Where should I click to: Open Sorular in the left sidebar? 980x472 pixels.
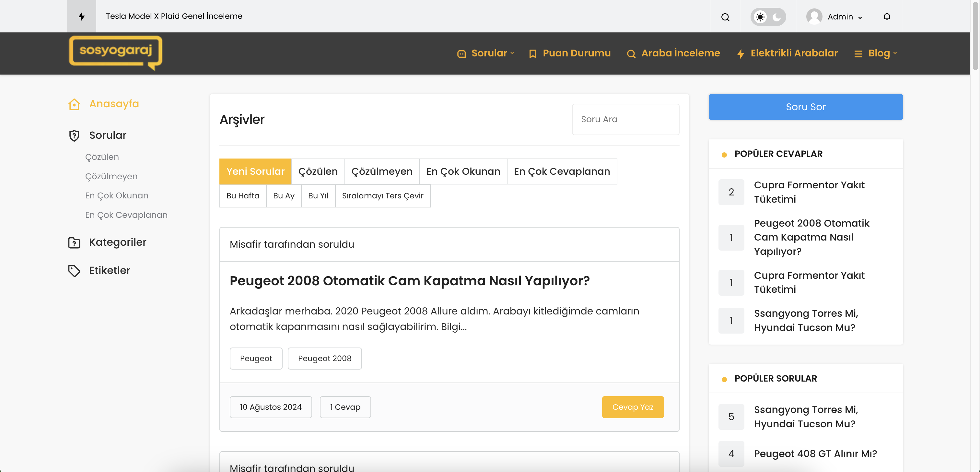(x=108, y=135)
